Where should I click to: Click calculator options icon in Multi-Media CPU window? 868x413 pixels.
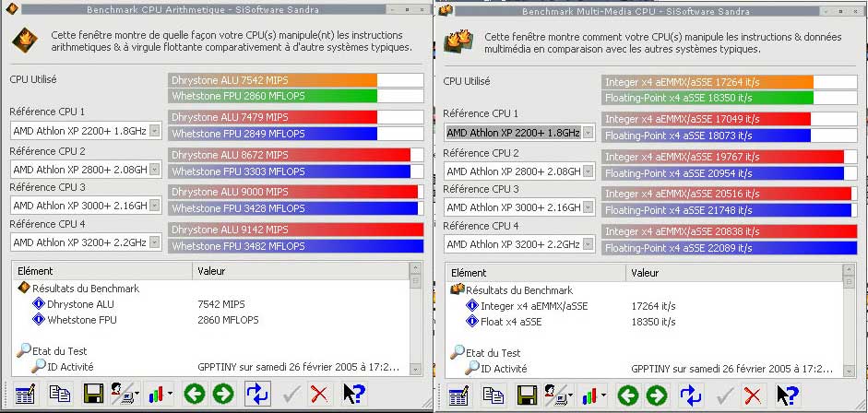(458, 395)
